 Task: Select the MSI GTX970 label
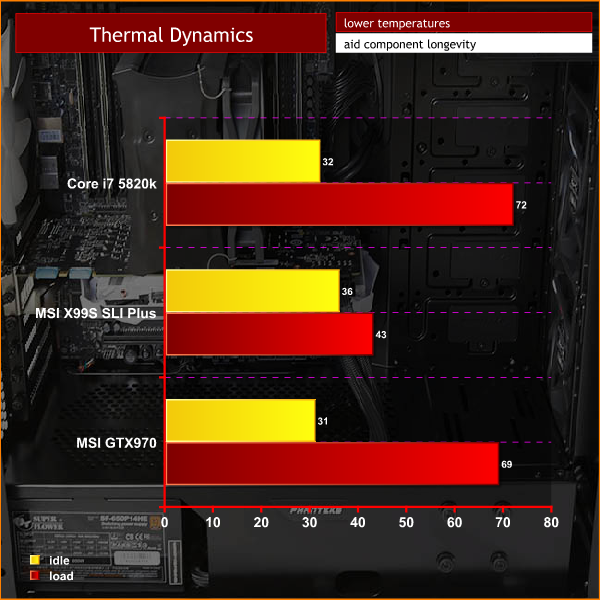[x=116, y=443]
